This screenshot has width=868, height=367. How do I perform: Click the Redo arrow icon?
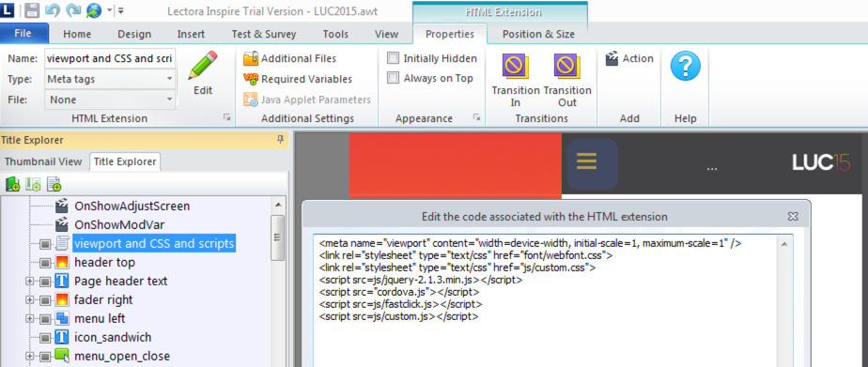tap(73, 9)
